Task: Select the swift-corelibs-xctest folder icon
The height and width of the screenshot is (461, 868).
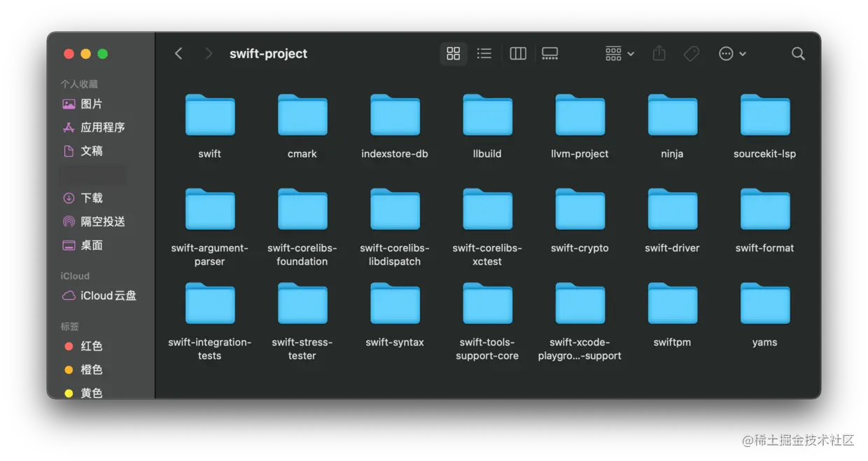Action: click(x=487, y=209)
